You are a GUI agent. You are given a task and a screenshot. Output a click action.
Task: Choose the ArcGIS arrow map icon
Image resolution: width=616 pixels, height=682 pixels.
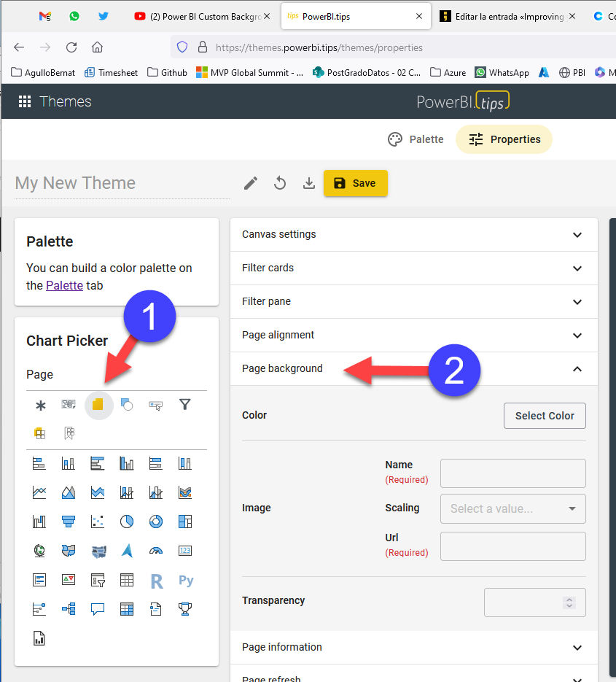point(127,551)
